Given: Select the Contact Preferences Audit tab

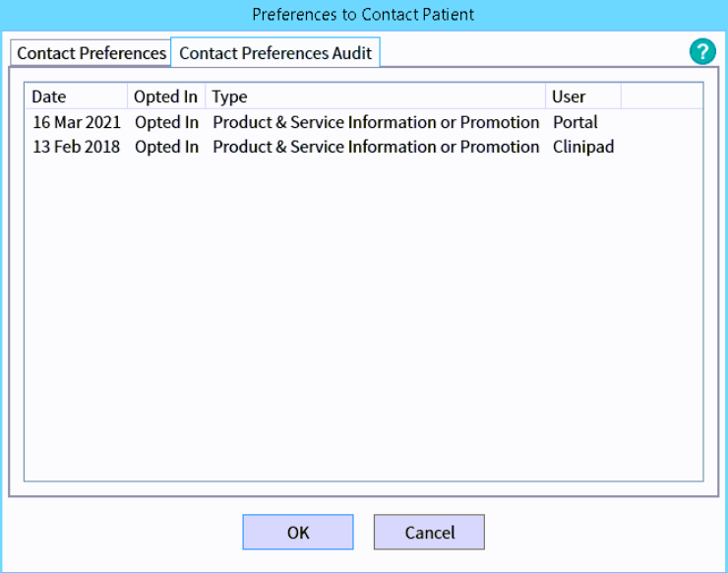Looking at the screenshot, I should tap(275, 53).
